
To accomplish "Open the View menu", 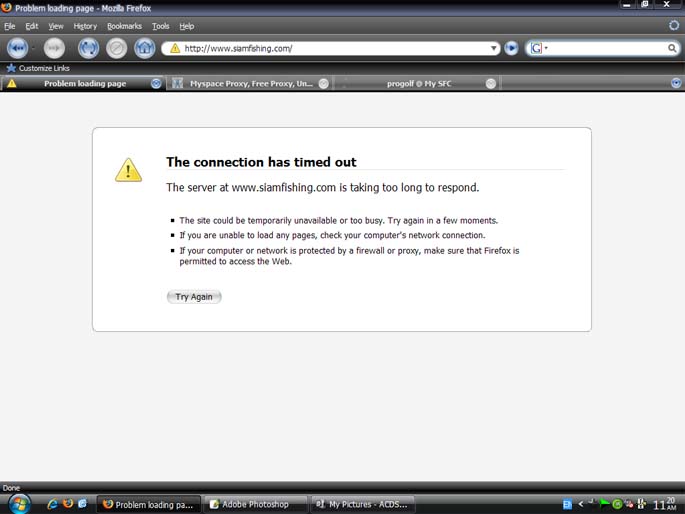I will (56, 26).
